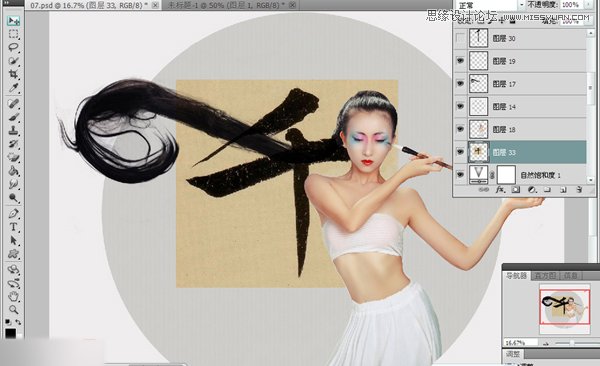The width and height of the screenshot is (600, 366).
Task: Select layer 图层 17 by name
Action: coord(504,84)
